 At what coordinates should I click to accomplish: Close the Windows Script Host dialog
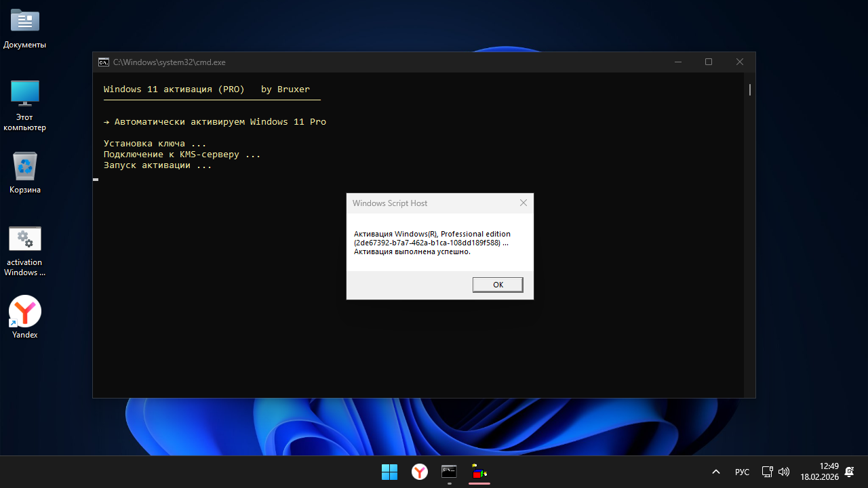523,203
